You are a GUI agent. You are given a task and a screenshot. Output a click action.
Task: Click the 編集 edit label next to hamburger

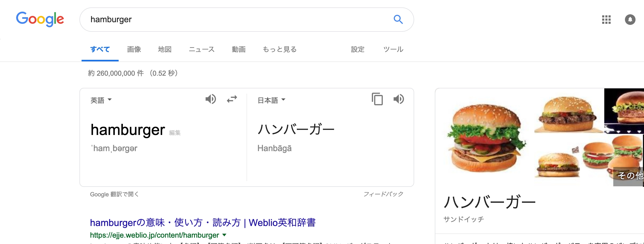[175, 133]
